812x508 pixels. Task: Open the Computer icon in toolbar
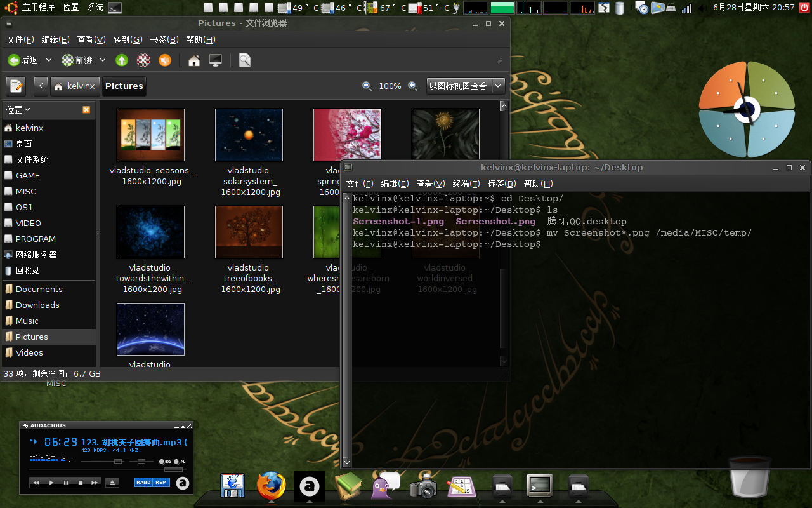pos(216,60)
